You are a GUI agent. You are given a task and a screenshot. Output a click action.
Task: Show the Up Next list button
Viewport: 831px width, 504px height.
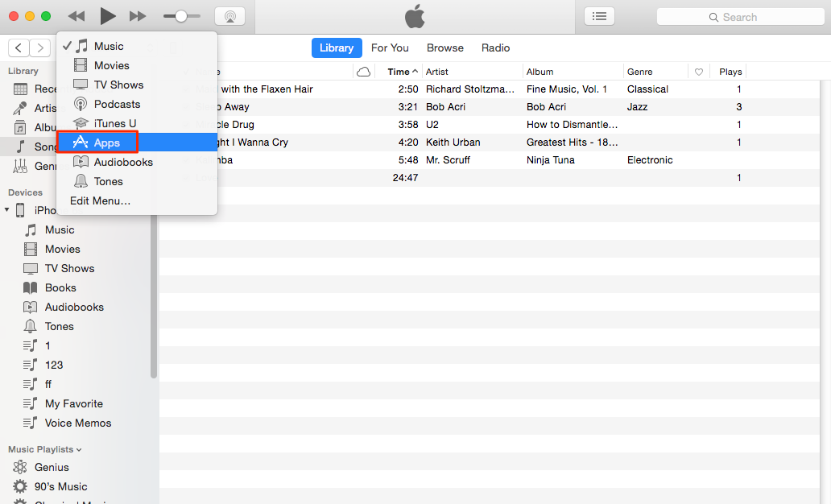point(599,16)
